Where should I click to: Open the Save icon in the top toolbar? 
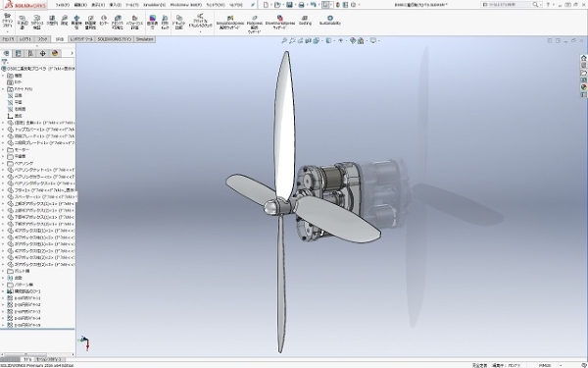click(x=289, y=5)
